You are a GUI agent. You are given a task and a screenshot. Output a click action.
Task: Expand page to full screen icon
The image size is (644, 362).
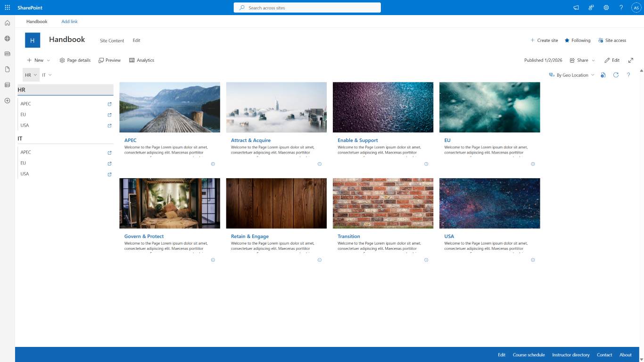631,60
